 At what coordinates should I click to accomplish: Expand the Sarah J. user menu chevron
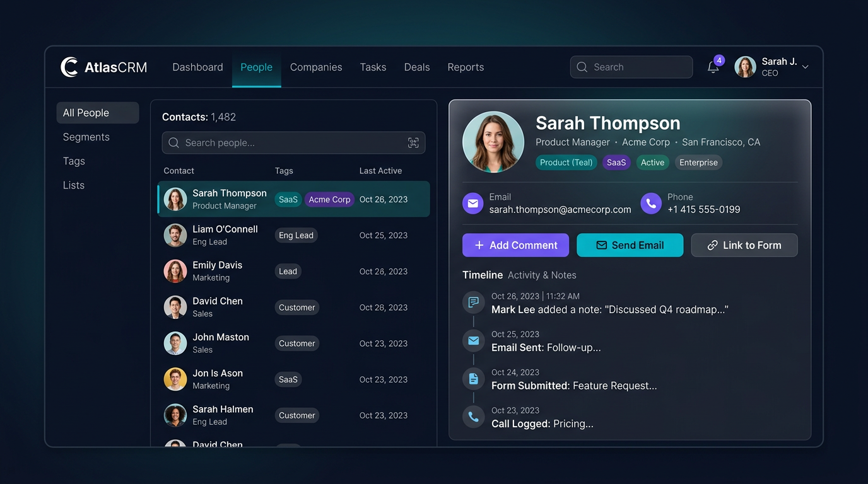tap(805, 67)
